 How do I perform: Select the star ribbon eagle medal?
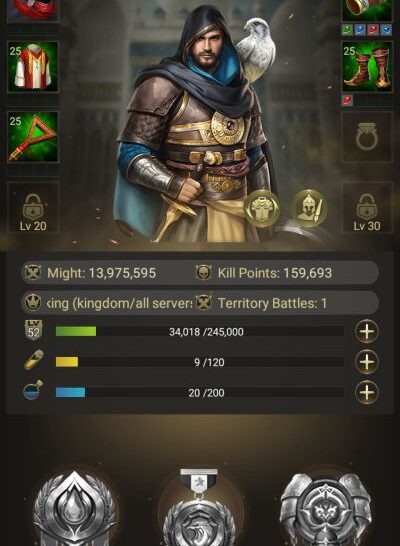point(199,507)
